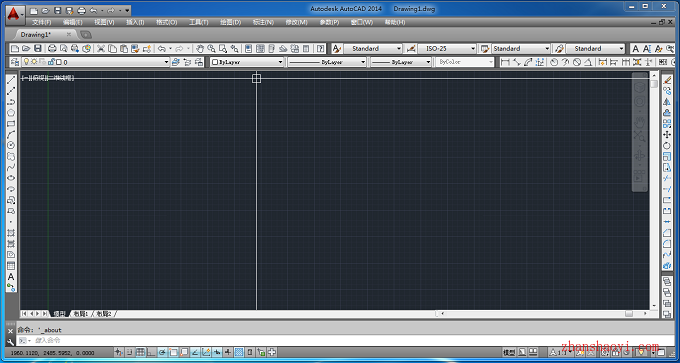This screenshot has width=680, height=363.
Task: Toggle Object Snap Tracking in status bar
Action: pyautogui.click(x=195, y=352)
